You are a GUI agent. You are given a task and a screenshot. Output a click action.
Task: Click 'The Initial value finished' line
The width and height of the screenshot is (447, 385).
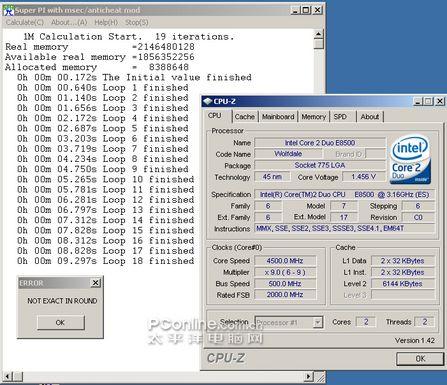(x=134, y=77)
